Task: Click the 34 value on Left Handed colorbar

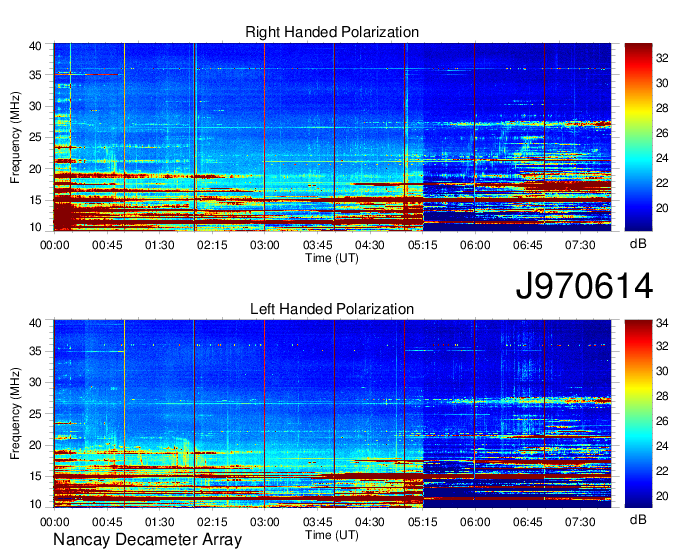Action: point(662,323)
